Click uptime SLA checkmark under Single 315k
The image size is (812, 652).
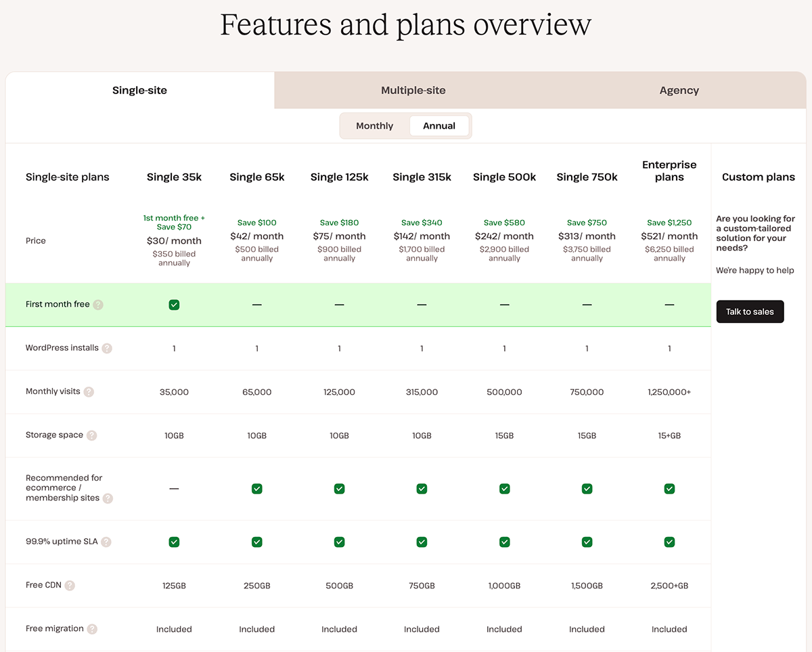(x=422, y=542)
